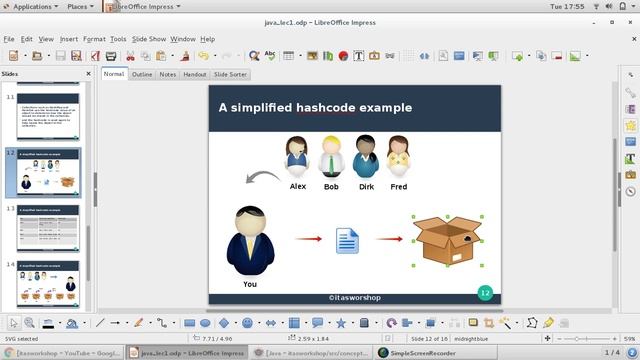The height and width of the screenshot is (360, 640).
Task: Select the Clone Formatting paintbrush
Action: 185,56
